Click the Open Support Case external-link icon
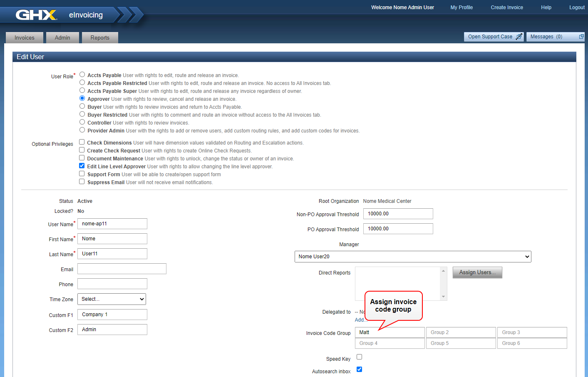Image resolution: width=588 pixels, height=377 pixels. (x=519, y=37)
